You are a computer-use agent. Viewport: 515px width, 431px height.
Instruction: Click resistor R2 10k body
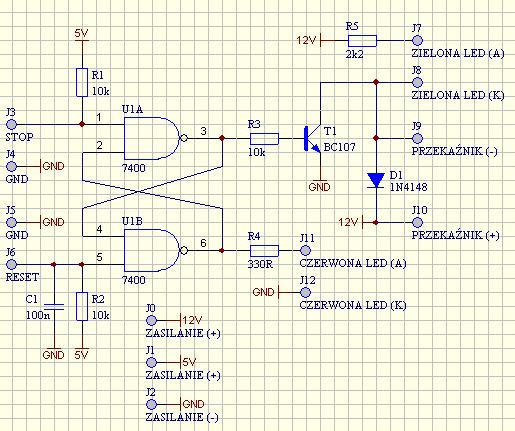82,306
